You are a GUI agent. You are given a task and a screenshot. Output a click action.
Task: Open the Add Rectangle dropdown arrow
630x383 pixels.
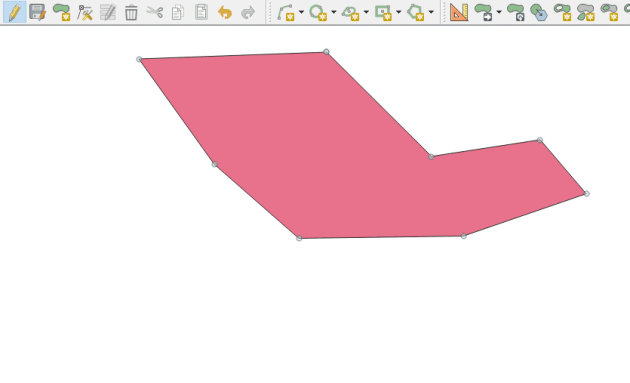[x=399, y=12]
